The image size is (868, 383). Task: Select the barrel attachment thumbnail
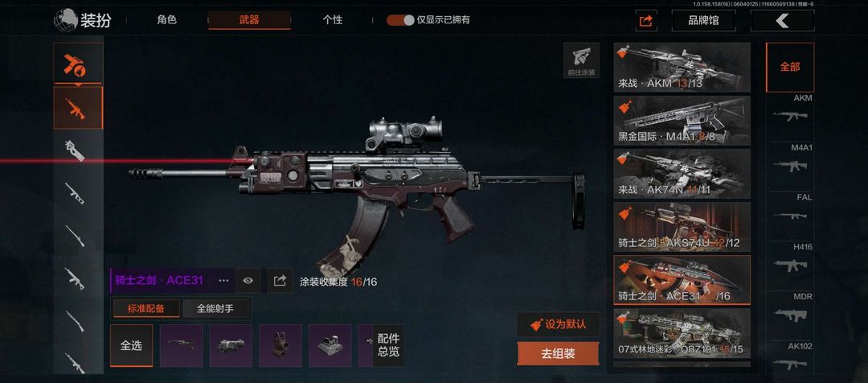tap(231, 346)
